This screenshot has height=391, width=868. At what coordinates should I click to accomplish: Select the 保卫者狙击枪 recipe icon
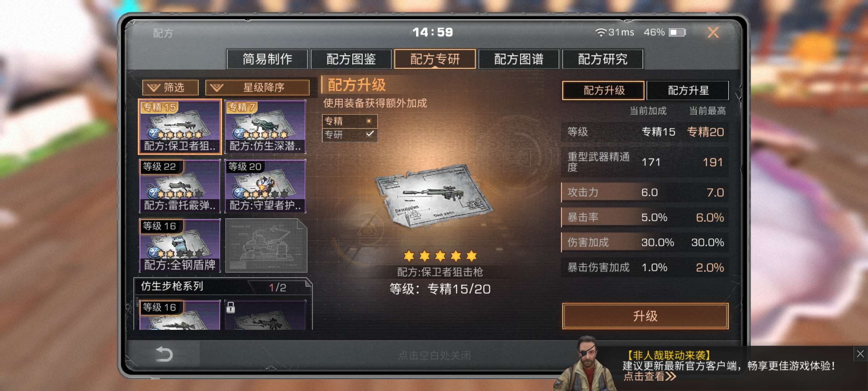[180, 127]
